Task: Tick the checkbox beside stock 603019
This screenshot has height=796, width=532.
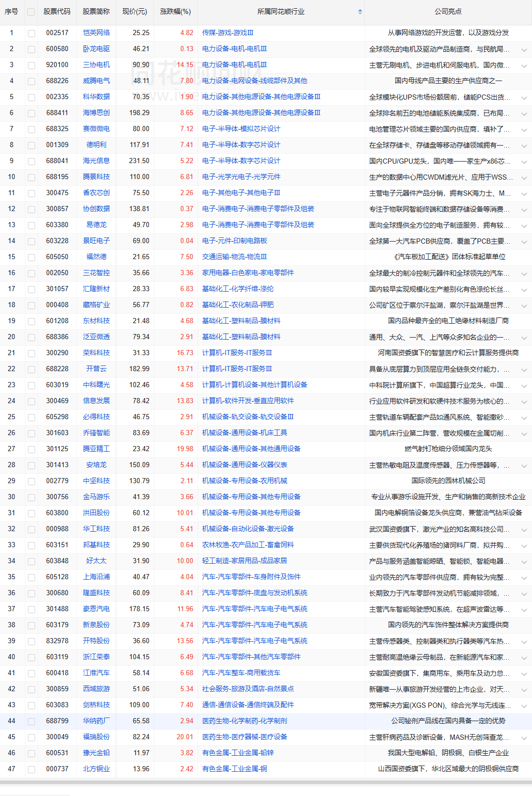Action: coord(31,386)
